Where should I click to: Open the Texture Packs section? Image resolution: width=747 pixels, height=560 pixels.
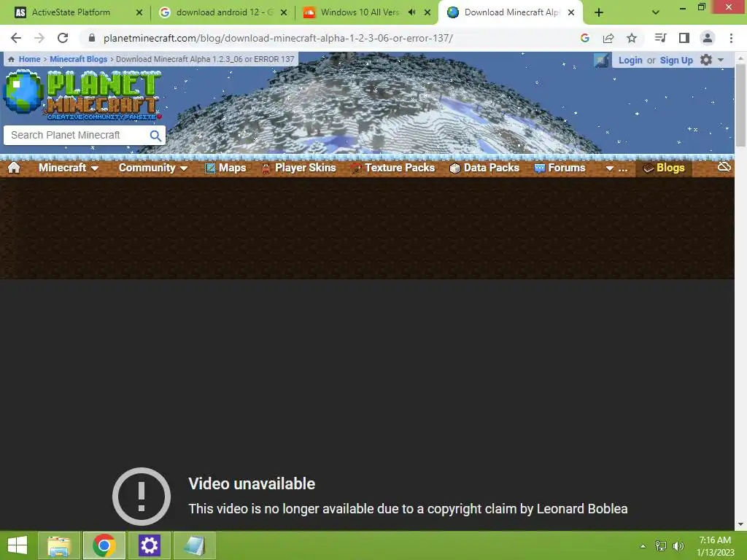pos(393,168)
